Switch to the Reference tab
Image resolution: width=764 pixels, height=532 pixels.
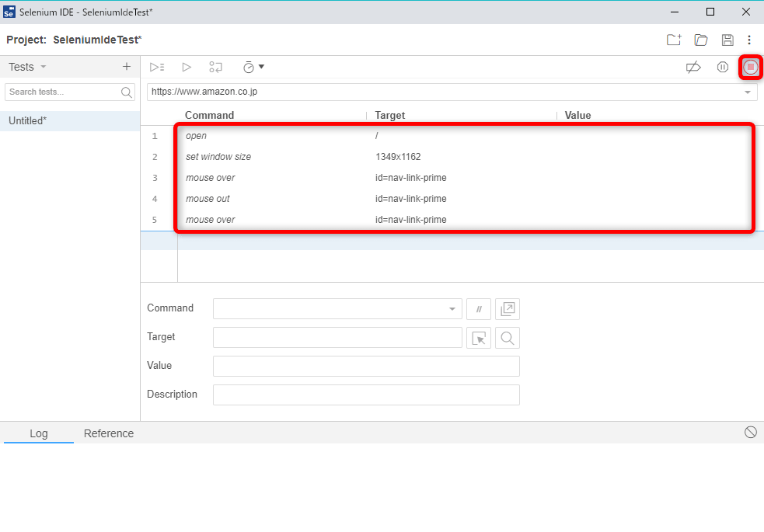coord(109,433)
